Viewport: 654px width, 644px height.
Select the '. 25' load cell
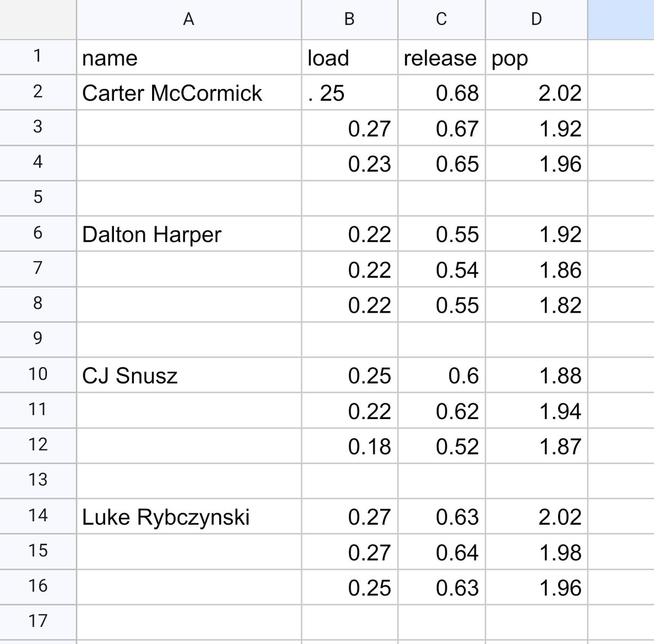[349, 93]
